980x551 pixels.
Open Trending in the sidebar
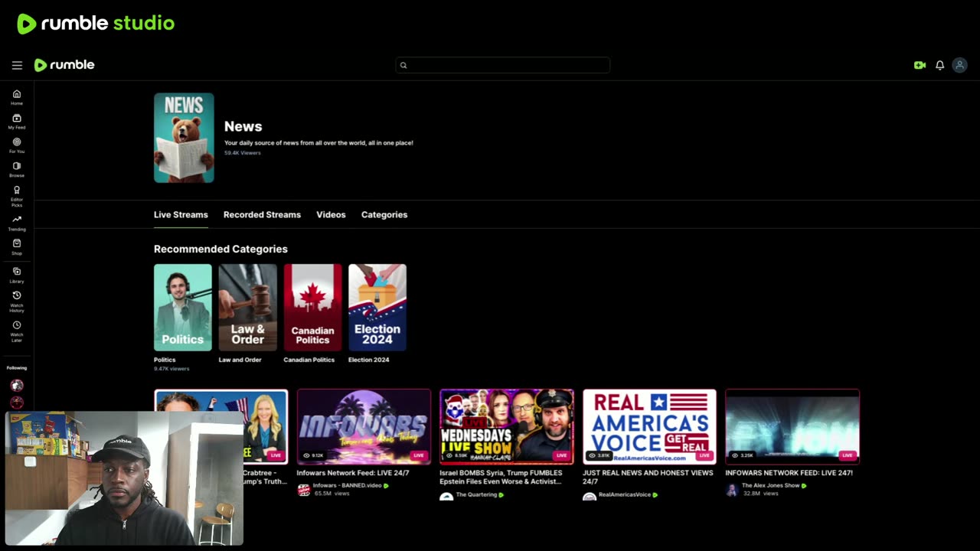tap(17, 223)
